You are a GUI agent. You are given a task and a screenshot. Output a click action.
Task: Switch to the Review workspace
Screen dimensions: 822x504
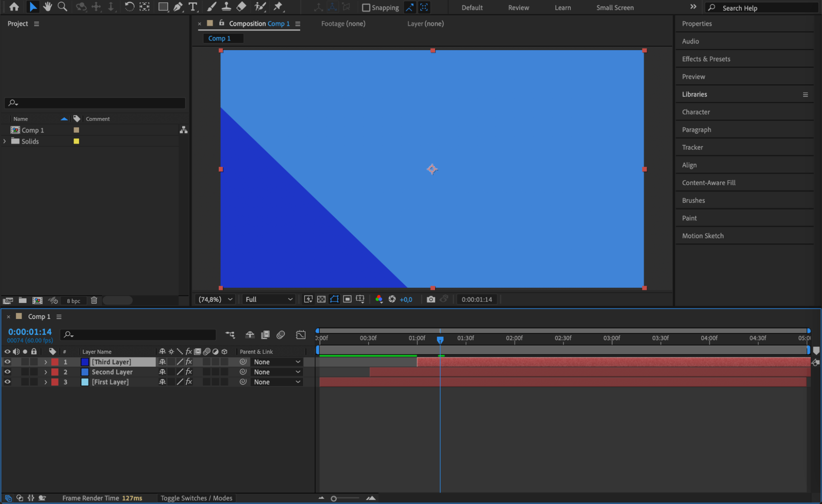(x=518, y=7)
